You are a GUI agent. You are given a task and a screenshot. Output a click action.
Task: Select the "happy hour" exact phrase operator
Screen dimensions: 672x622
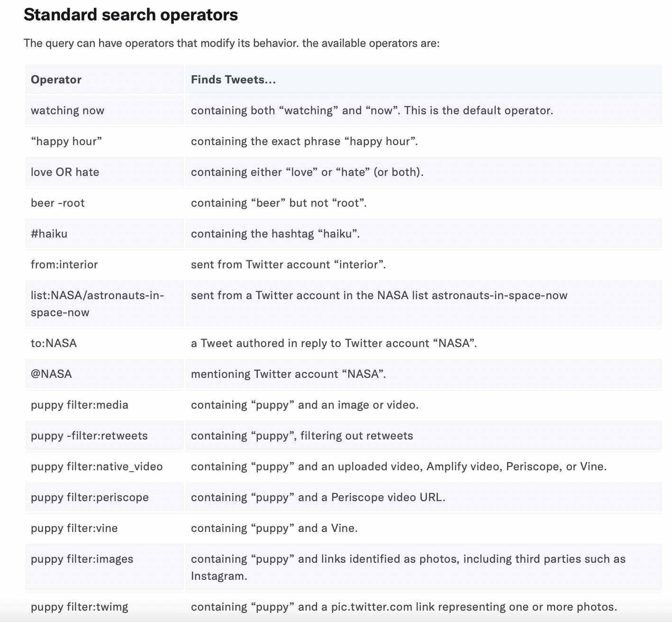[66, 141]
